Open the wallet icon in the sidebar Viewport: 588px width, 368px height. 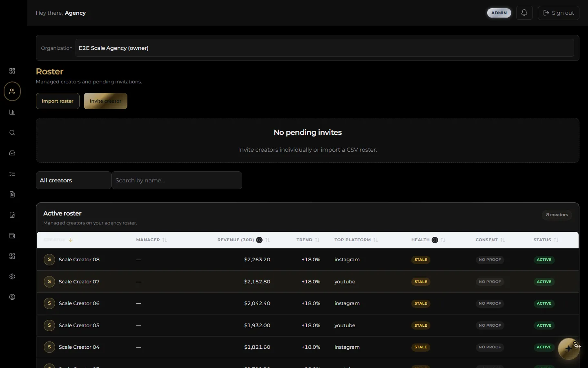tap(12, 236)
